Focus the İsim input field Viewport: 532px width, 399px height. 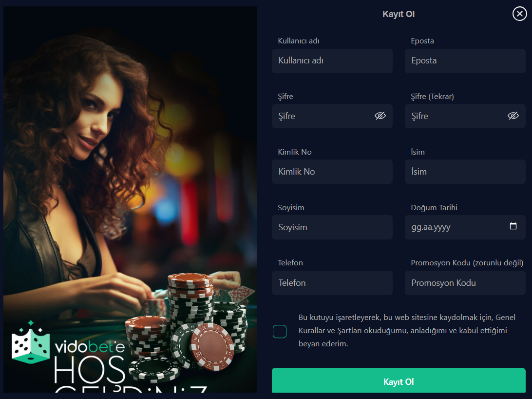point(465,172)
